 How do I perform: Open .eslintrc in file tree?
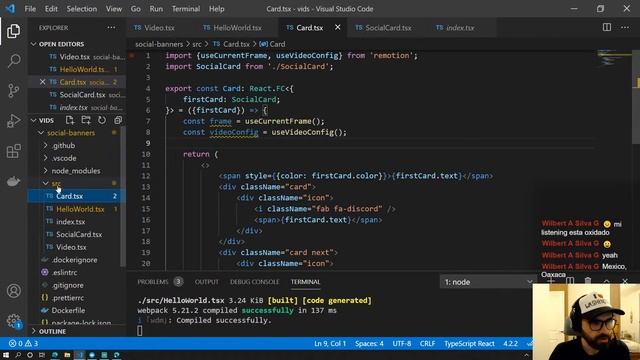tap(64, 272)
